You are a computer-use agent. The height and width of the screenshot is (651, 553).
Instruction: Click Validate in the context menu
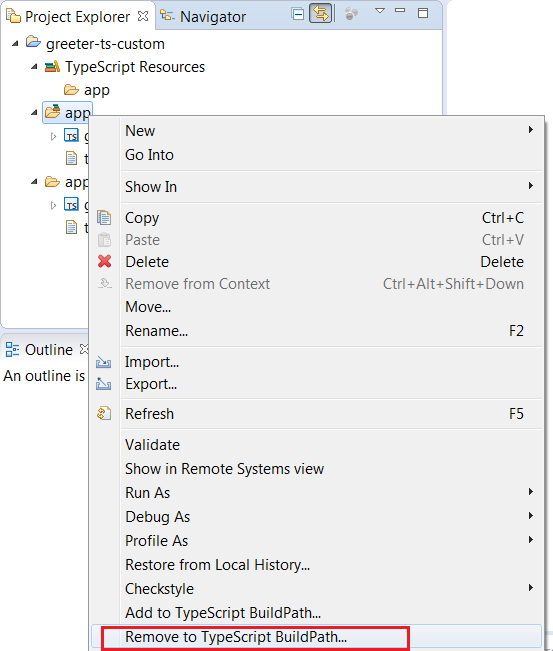[316, 445]
